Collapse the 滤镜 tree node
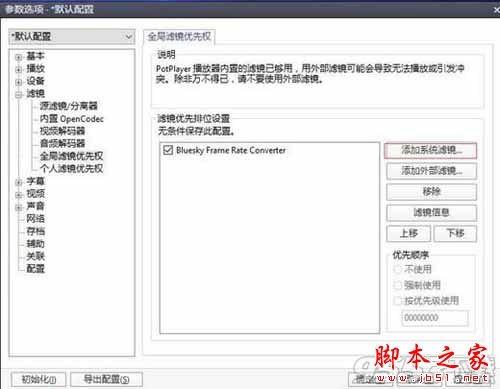Image resolution: width=500 pixels, height=389 pixels. pyautogui.click(x=19, y=94)
